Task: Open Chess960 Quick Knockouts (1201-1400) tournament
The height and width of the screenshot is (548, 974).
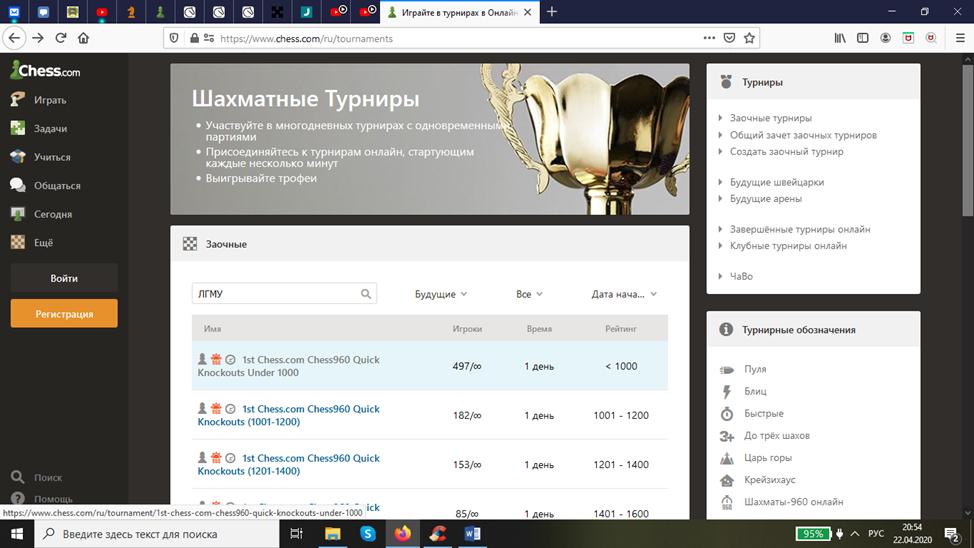Action: coord(289,464)
